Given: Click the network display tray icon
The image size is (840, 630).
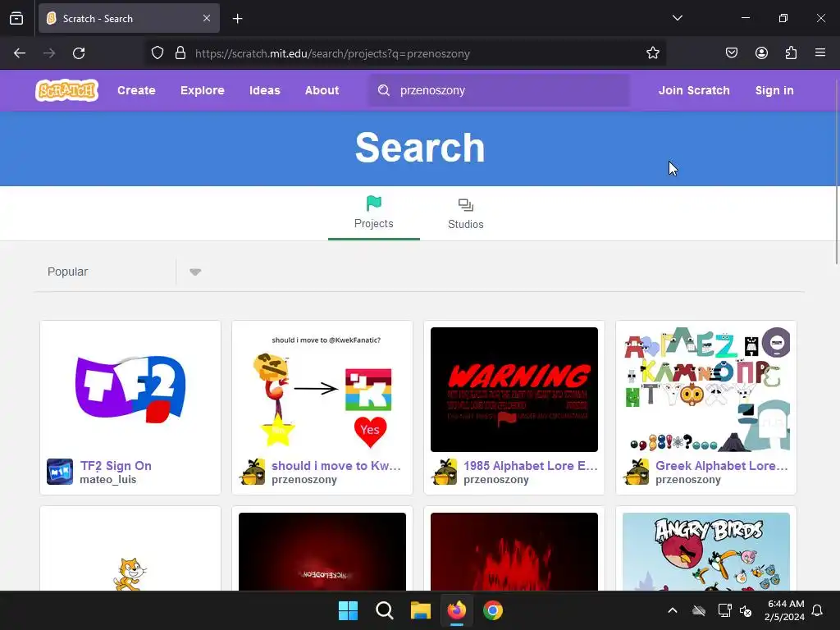Looking at the screenshot, I should (x=724, y=610).
